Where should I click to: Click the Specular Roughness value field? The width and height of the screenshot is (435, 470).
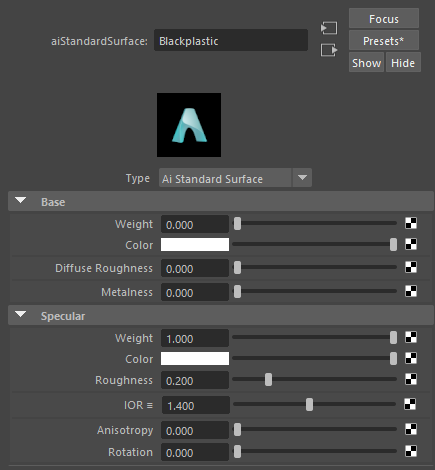pos(195,380)
